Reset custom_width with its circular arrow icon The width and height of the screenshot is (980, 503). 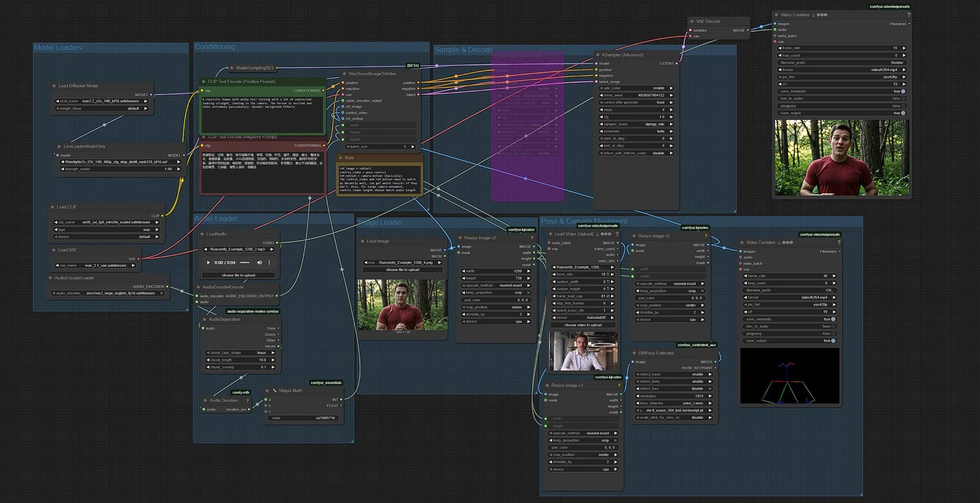click(x=608, y=282)
